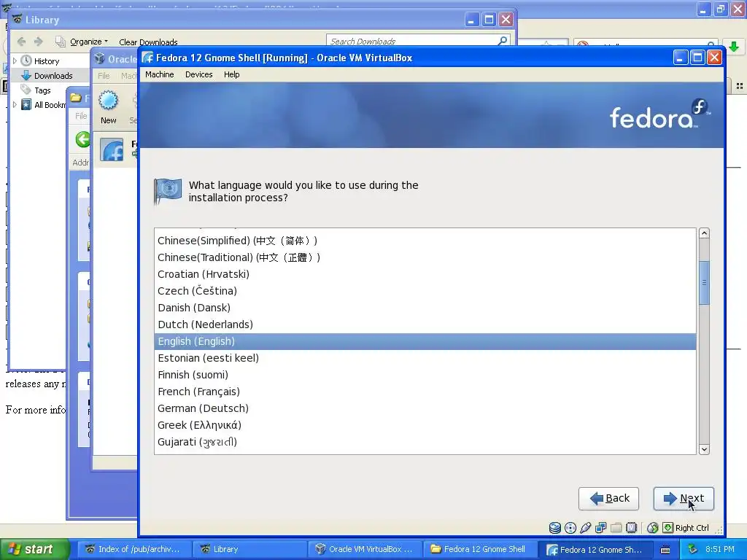The height and width of the screenshot is (560, 747).
Task: Click Clear Downloads in Library window
Action: coord(148,42)
